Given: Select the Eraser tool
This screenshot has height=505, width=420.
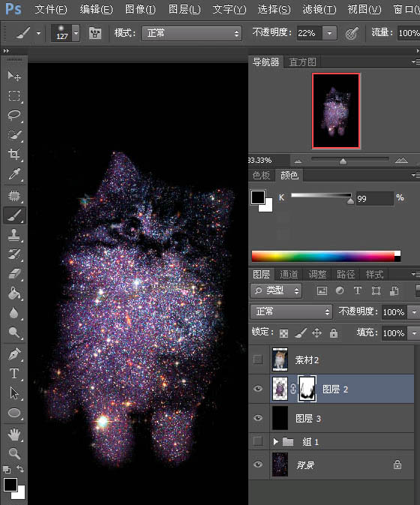Looking at the screenshot, I should 14,274.
